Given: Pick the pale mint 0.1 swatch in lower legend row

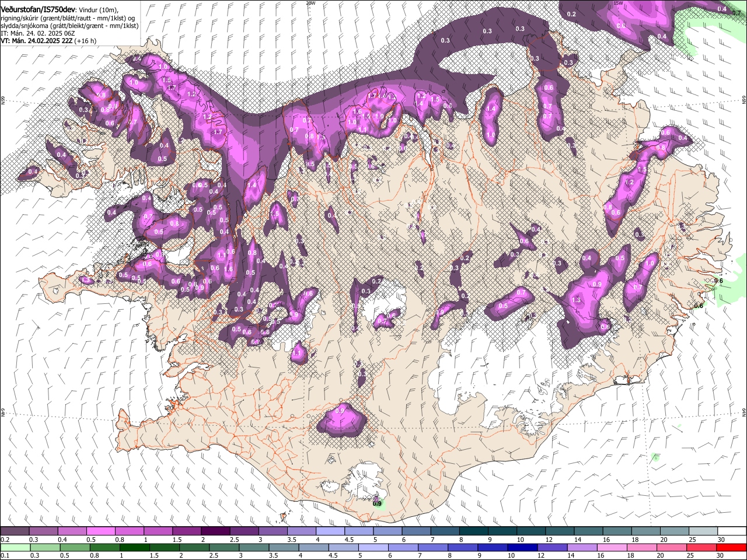Looking at the screenshot, I should (15, 548).
